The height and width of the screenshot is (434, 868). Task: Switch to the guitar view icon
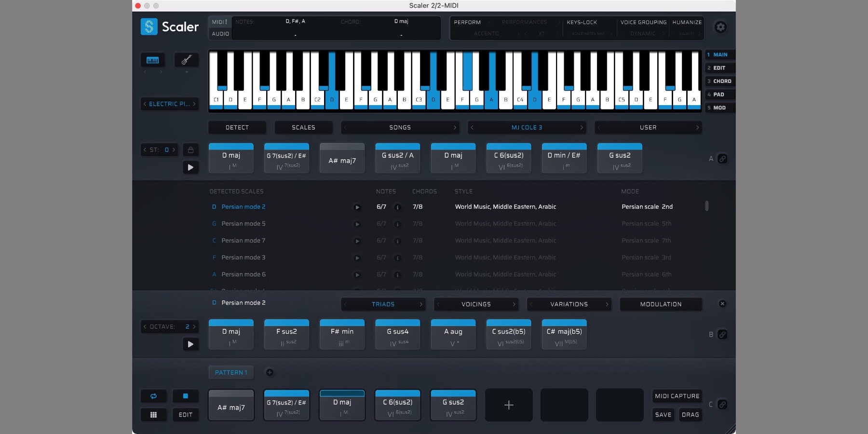coord(187,60)
